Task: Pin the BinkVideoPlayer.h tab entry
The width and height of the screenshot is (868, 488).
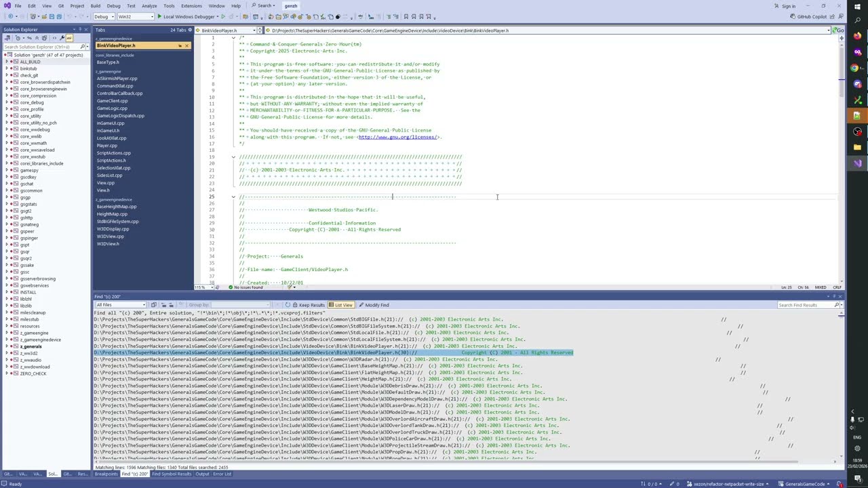Action: click(x=180, y=45)
